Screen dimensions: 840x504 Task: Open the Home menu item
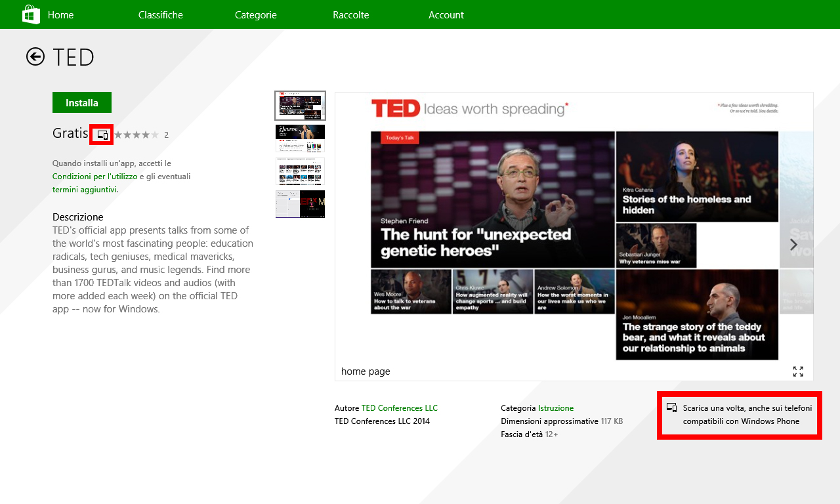(x=60, y=14)
